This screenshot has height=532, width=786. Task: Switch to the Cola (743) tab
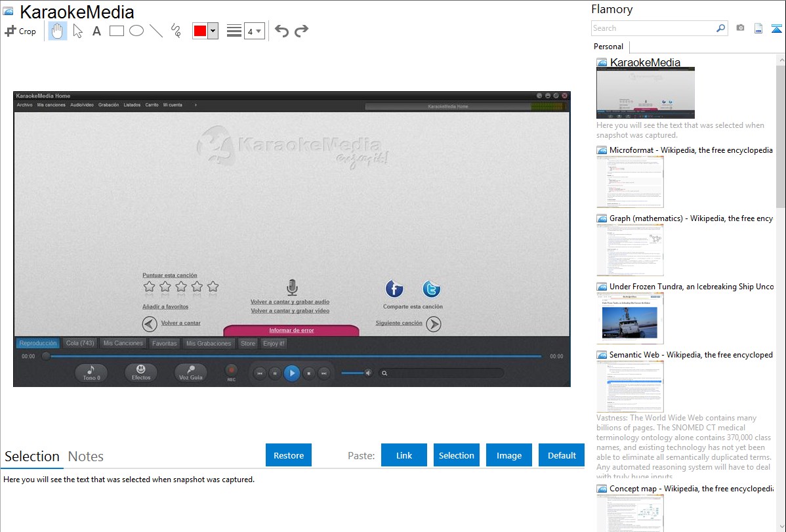(80, 344)
